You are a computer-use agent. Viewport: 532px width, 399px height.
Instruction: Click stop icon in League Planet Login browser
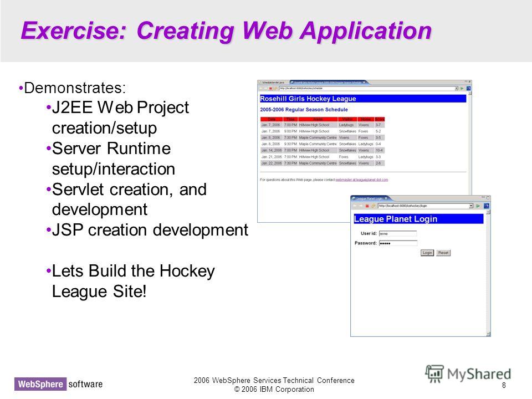367,206
